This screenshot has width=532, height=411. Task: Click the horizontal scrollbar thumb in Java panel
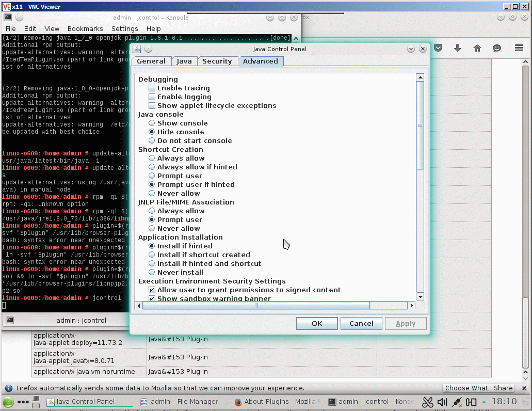click(x=256, y=306)
